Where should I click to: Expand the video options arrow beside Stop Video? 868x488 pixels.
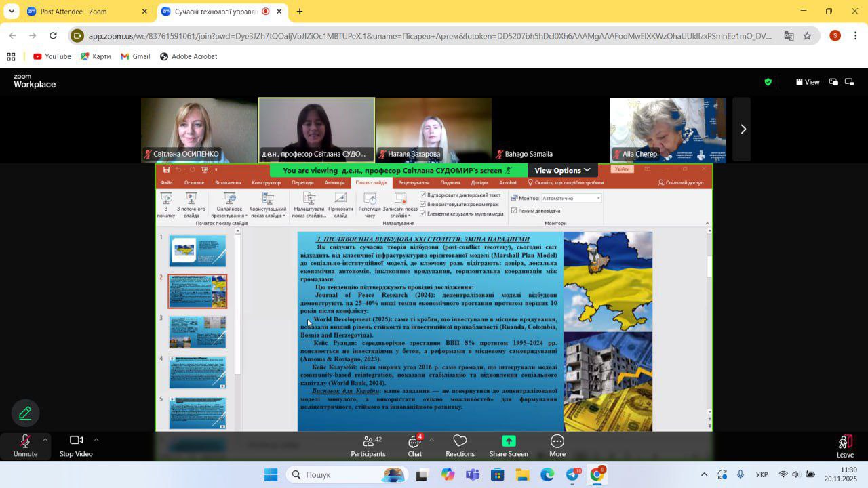tap(96, 439)
